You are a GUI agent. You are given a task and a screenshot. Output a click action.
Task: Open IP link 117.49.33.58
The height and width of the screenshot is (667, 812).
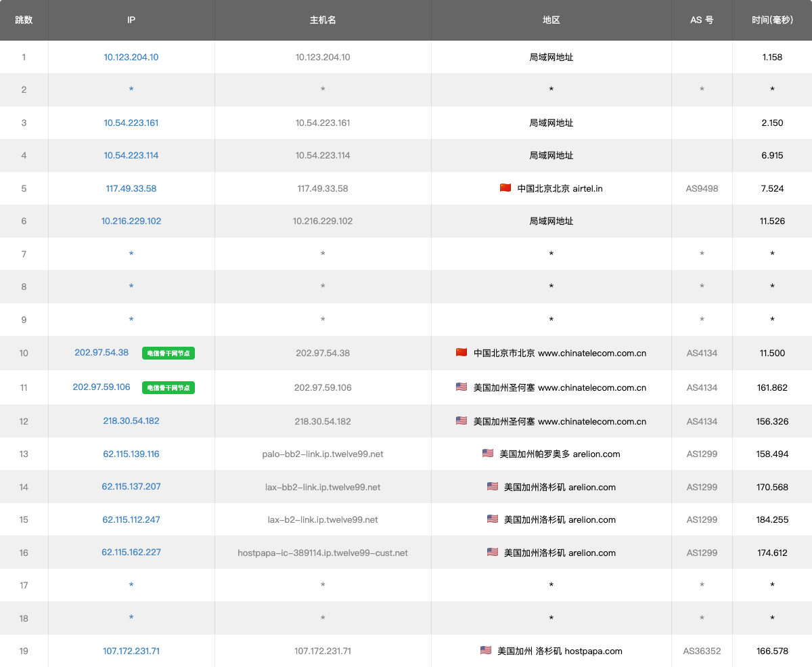(131, 188)
